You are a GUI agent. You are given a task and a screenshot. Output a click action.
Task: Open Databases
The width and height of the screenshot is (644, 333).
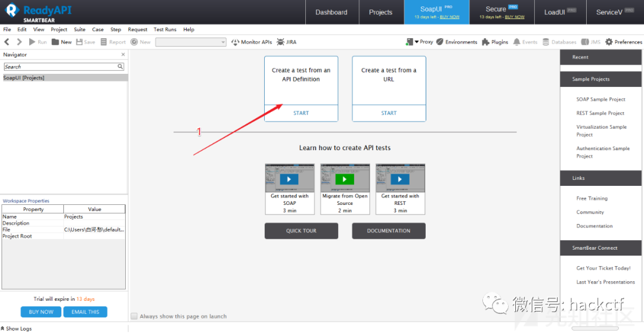coord(559,42)
